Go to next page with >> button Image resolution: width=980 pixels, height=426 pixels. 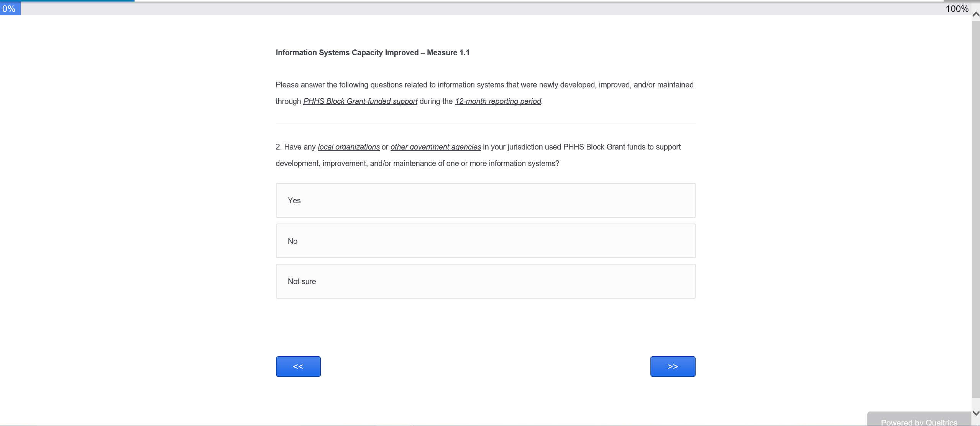(x=672, y=366)
